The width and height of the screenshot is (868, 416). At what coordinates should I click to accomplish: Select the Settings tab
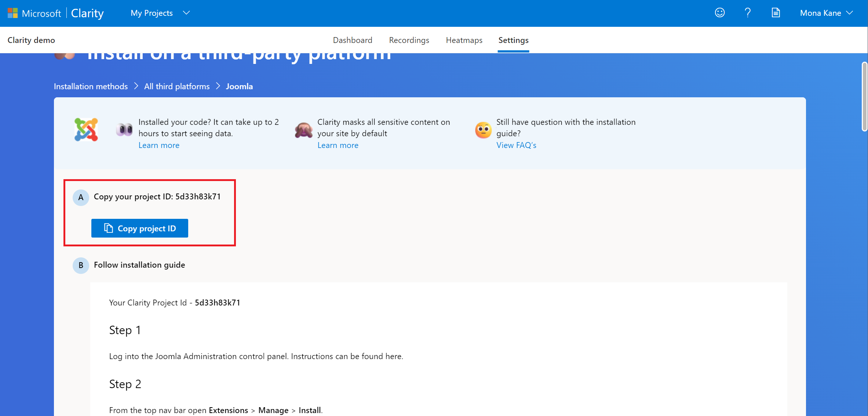coord(513,40)
